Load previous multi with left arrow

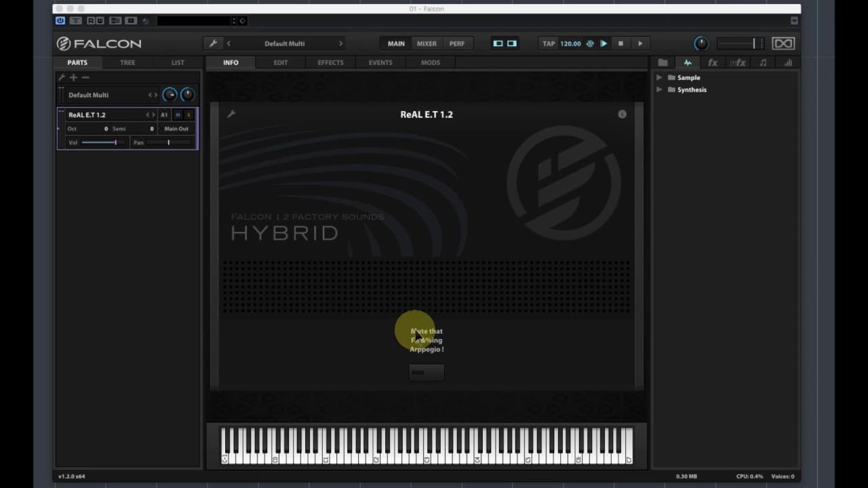pos(229,43)
